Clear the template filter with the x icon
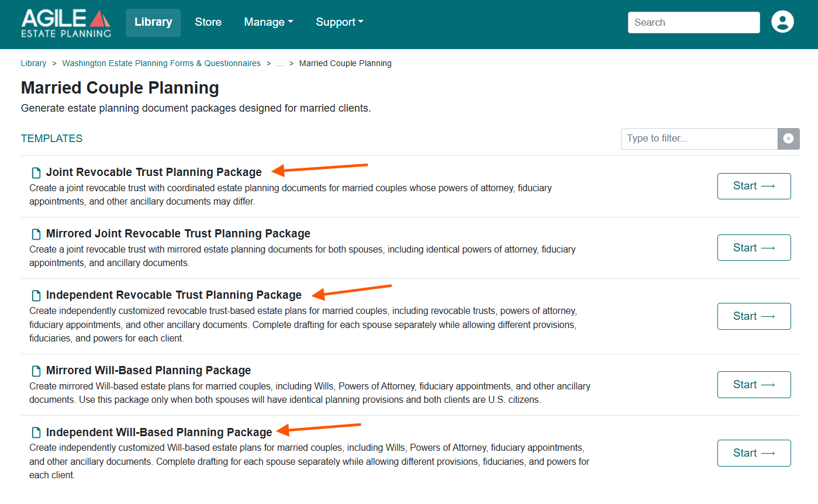The image size is (818, 504). (x=788, y=139)
